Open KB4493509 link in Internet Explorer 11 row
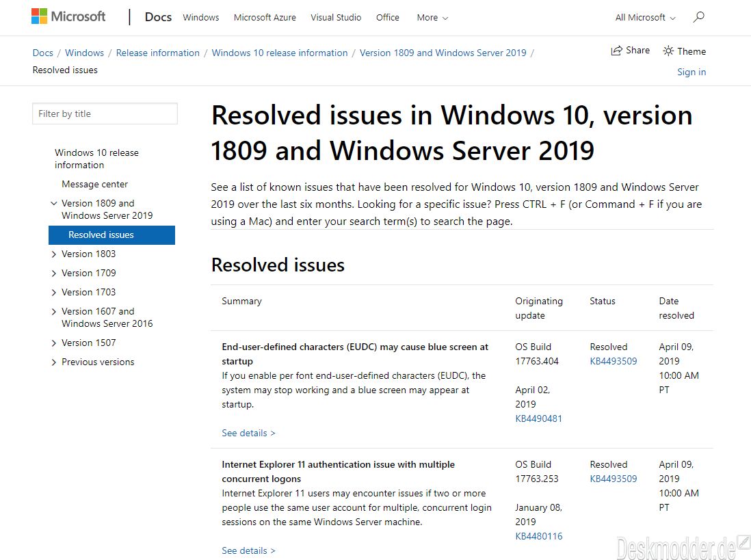Image resolution: width=751 pixels, height=560 pixels. click(614, 479)
